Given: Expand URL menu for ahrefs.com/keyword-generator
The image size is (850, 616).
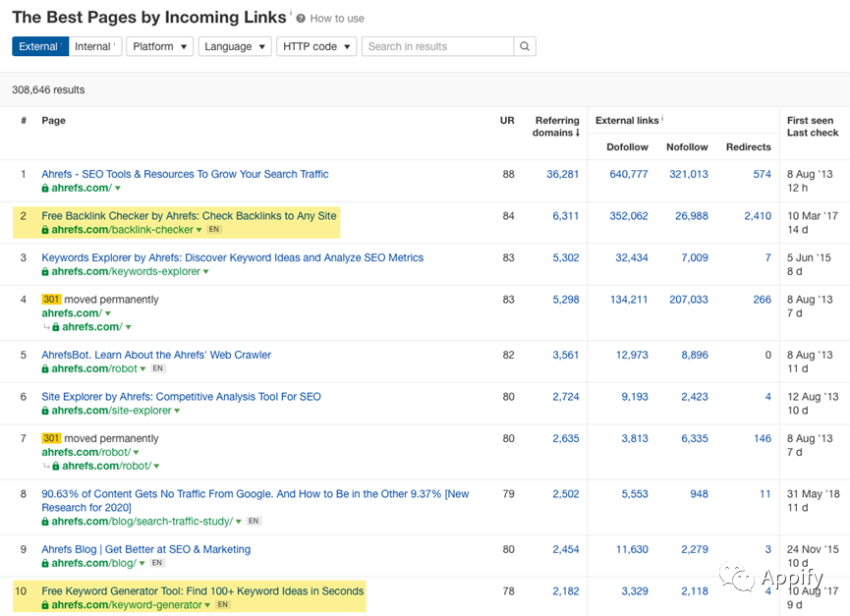Looking at the screenshot, I should coord(207,606).
